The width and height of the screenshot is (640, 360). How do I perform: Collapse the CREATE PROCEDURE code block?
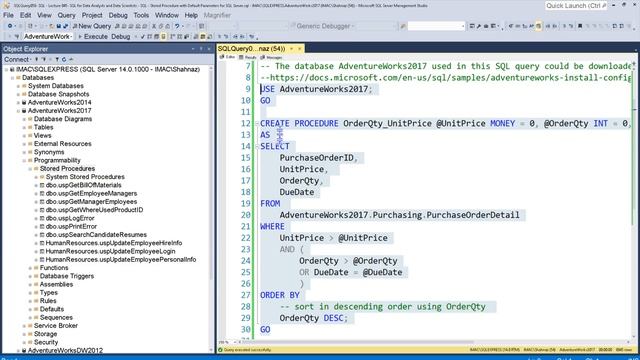(x=257, y=123)
